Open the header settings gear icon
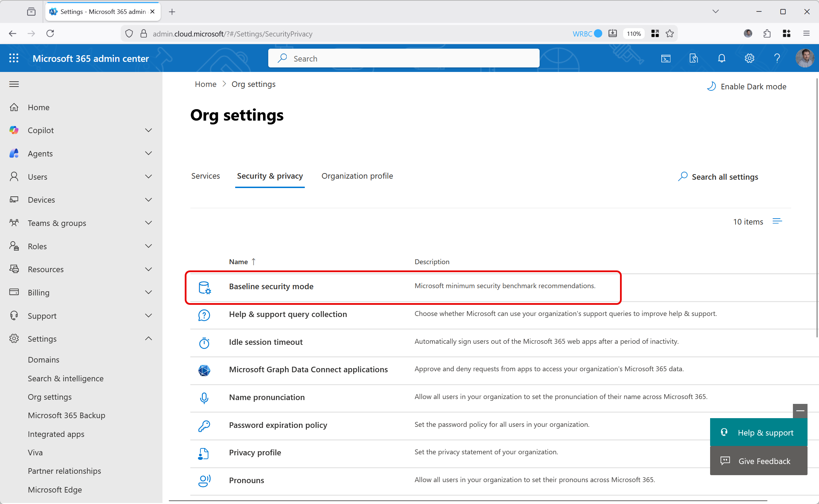This screenshot has height=504, width=819. (749, 58)
